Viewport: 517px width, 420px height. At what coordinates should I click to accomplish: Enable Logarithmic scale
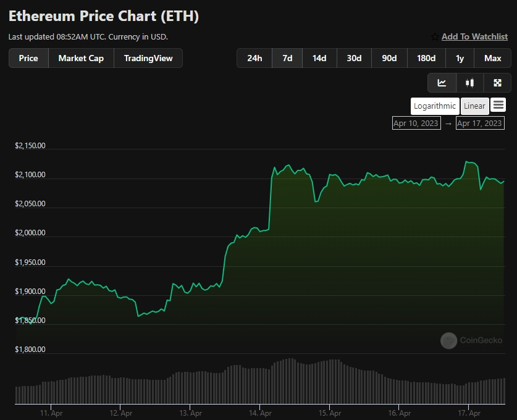[434, 106]
